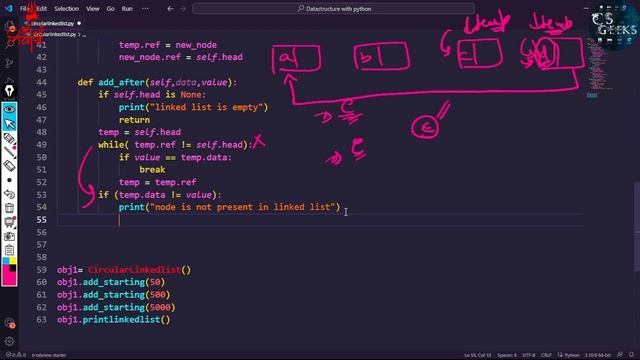Click the 'return' keyword

click(x=134, y=120)
